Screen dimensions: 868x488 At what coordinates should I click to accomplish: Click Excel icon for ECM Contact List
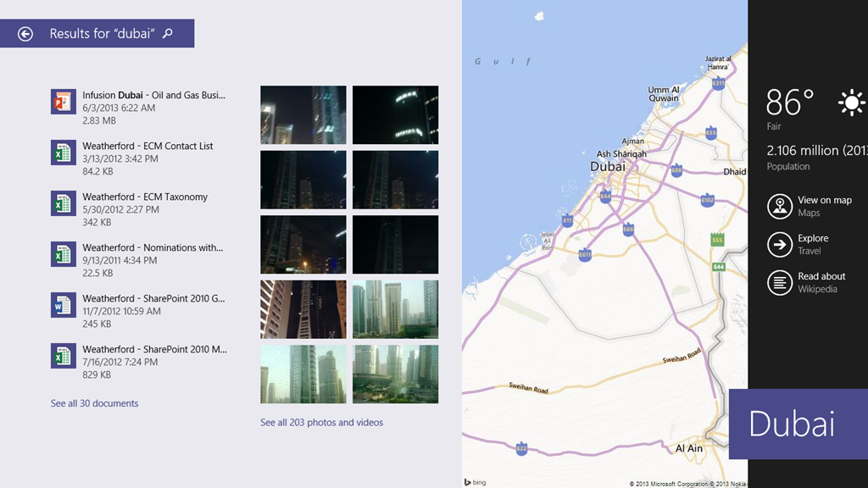pyautogui.click(x=63, y=152)
